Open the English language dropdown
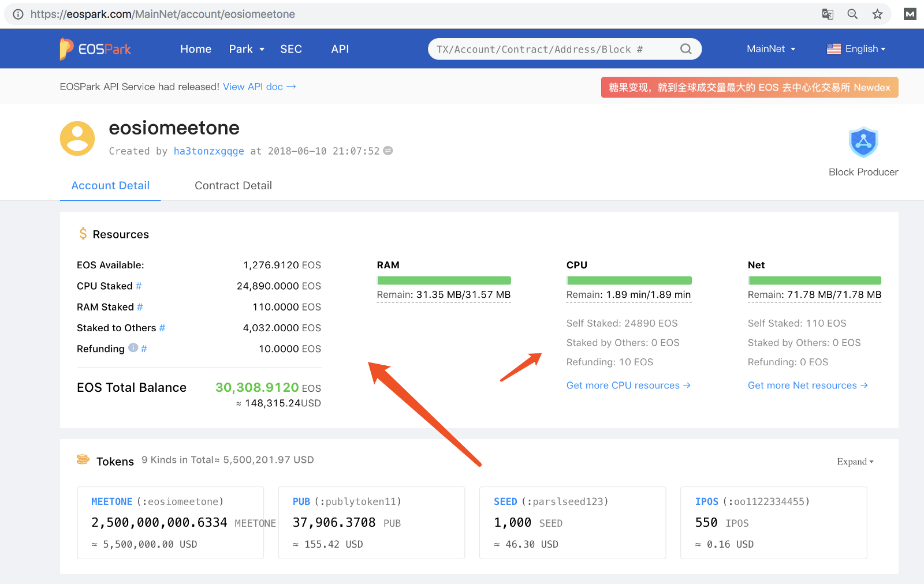 (865, 49)
